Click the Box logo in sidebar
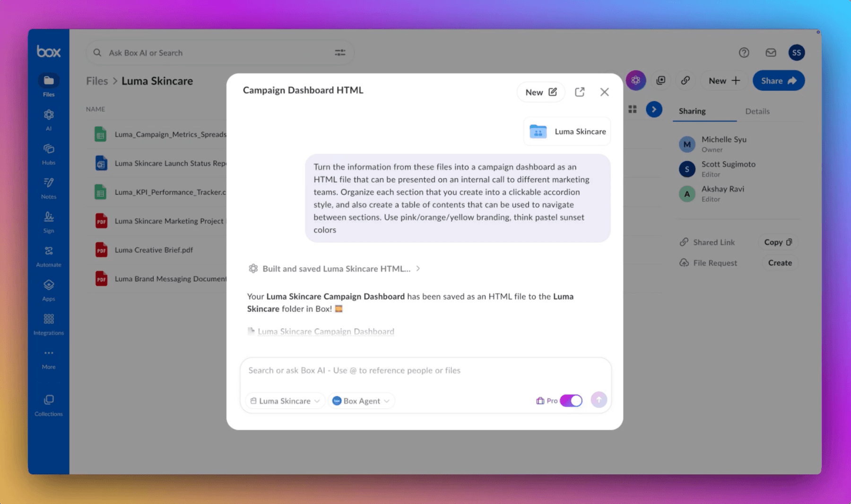This screenshot has height=504, width=851. point(49,52)
